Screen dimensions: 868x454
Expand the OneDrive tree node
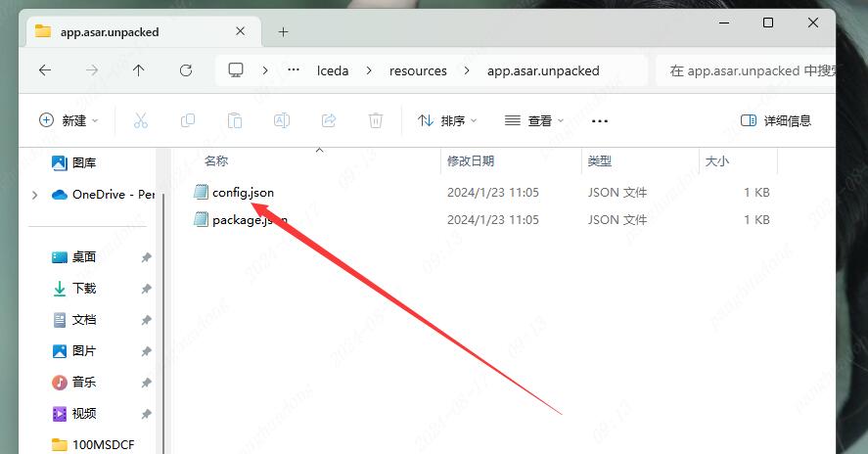pos(35,195)
